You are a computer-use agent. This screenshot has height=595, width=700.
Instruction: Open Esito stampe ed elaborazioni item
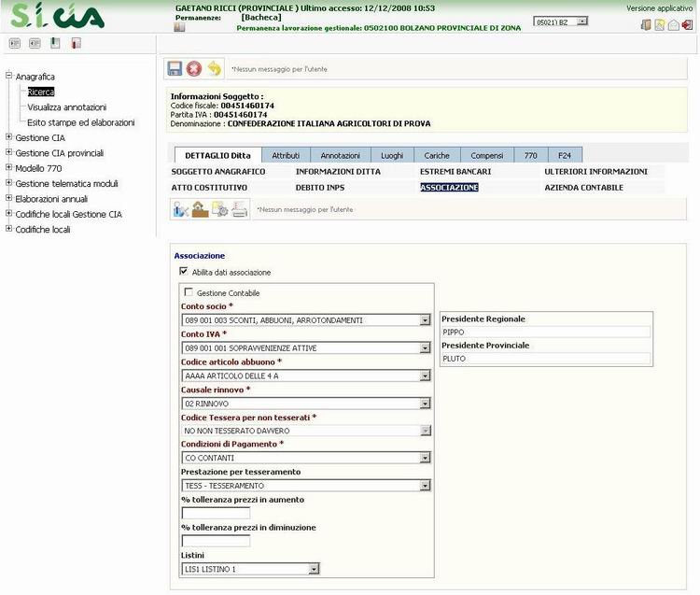pyautogui.click(x=81, y=122)
